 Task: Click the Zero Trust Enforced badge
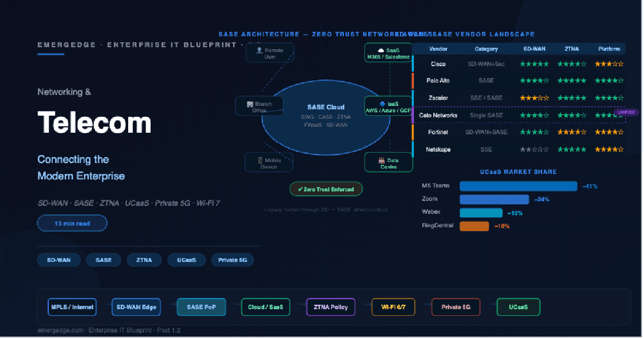click(326, 189)
